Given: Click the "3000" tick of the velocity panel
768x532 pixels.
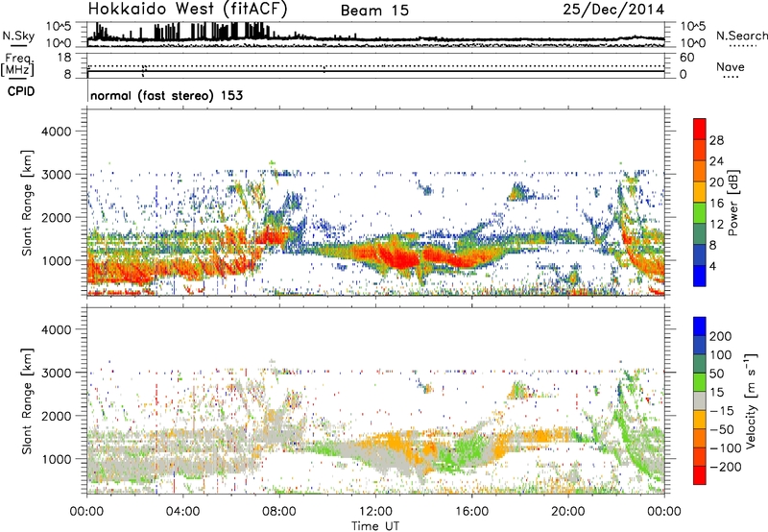Looking at the screenshot, I should (x=56, y=373).
